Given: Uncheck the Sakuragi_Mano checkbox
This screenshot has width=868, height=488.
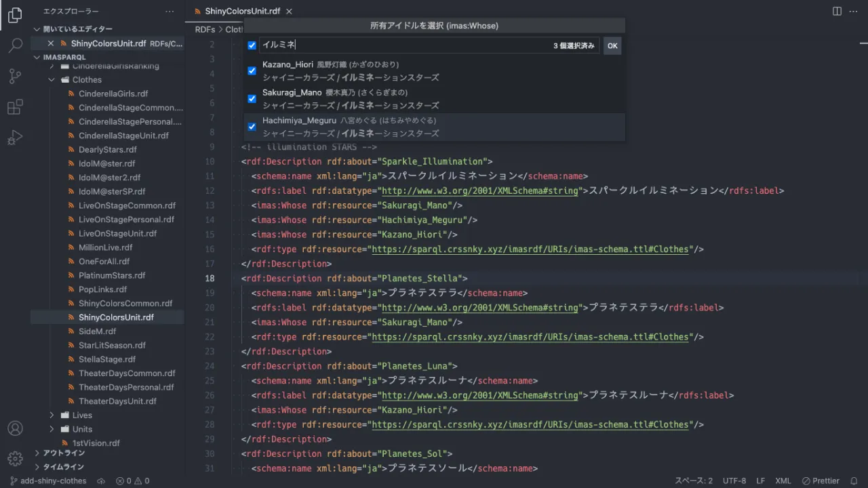Looking at the screenshot, I should point(252,99).
